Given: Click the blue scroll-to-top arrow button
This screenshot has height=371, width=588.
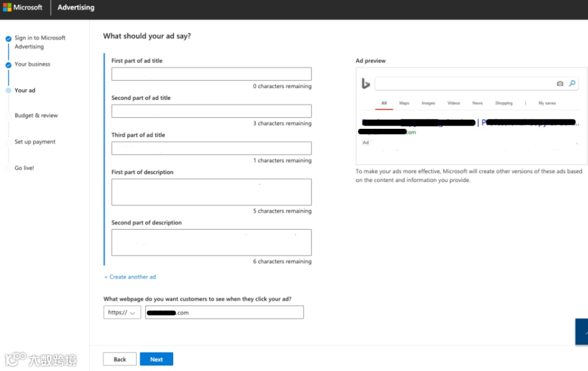Looking at the screenshot, I should (582, 332).
